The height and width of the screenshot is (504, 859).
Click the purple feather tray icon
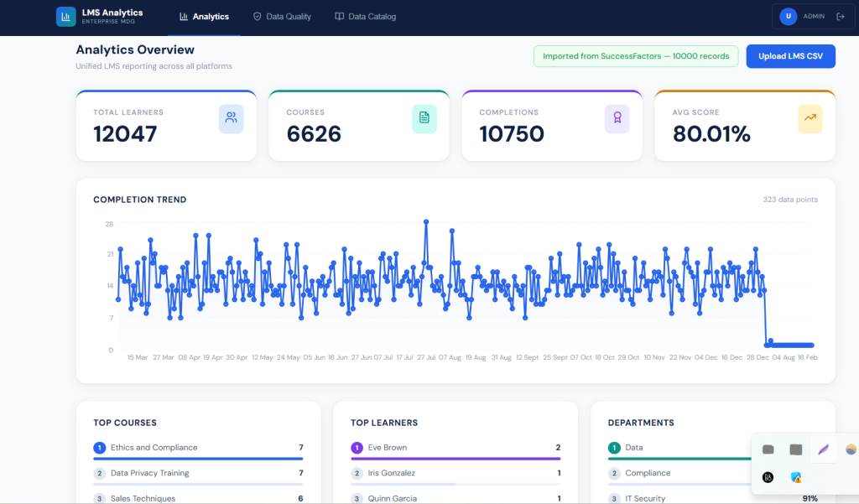point(823,449)
